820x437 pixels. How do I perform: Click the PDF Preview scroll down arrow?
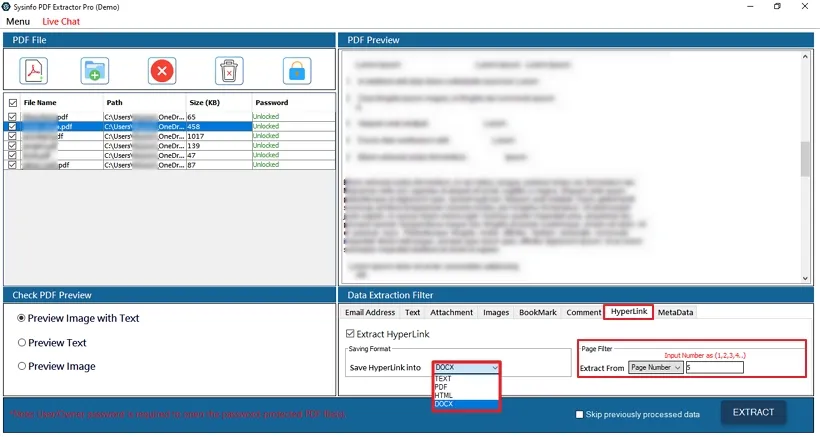(805, 279)
